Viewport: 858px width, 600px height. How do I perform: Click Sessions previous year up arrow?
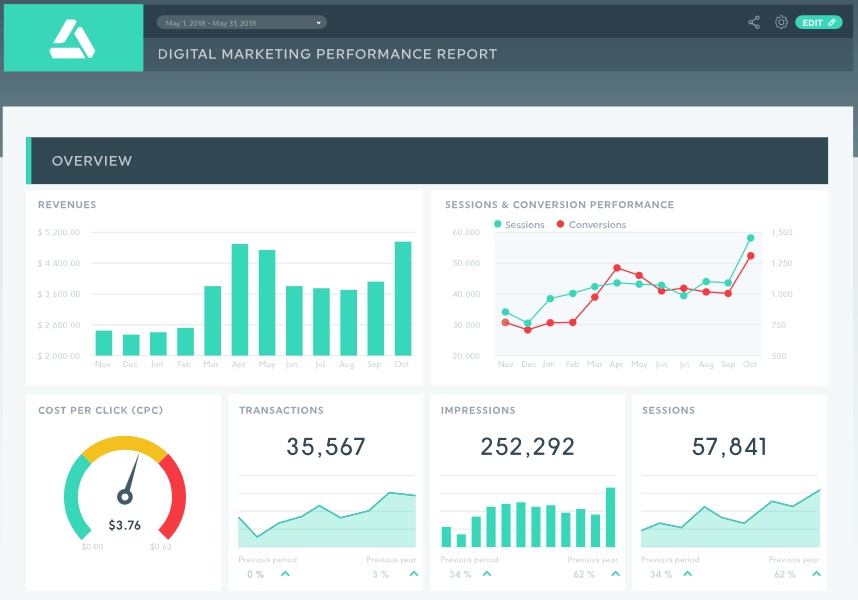tap(816, 574)
